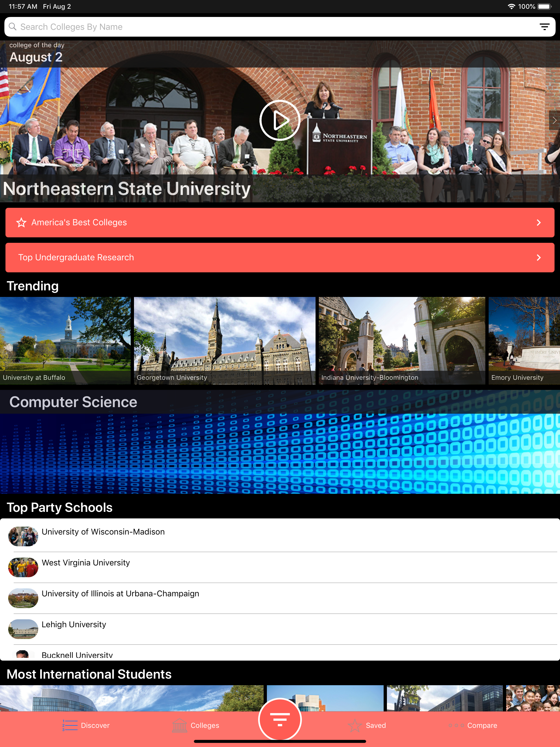Expand America's Best Colleges chevron

pos(539,223)
